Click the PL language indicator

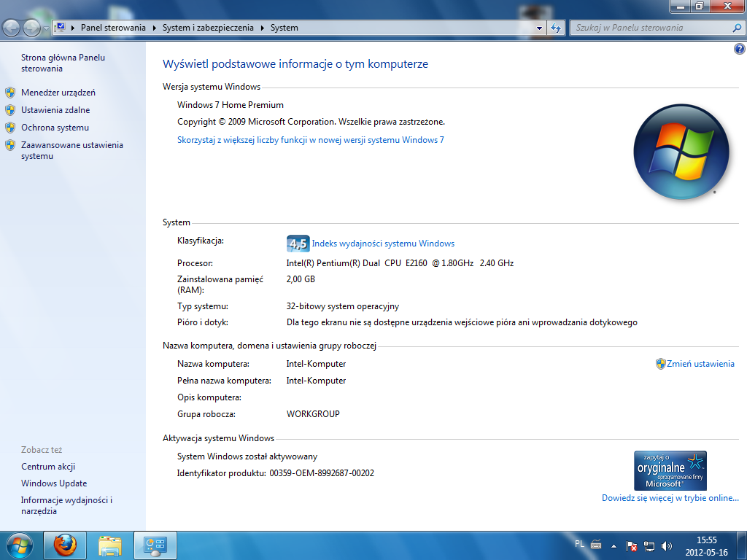(579, 544)
